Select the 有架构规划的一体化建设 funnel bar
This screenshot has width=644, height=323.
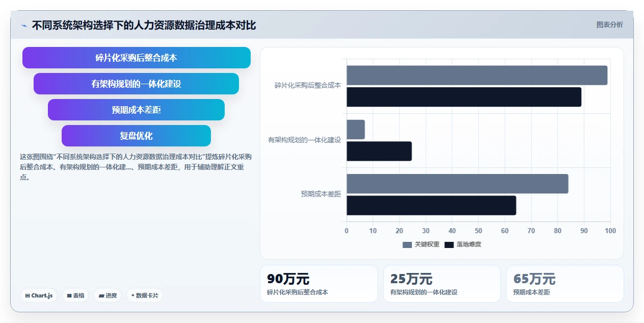click(x=137, y=84)
